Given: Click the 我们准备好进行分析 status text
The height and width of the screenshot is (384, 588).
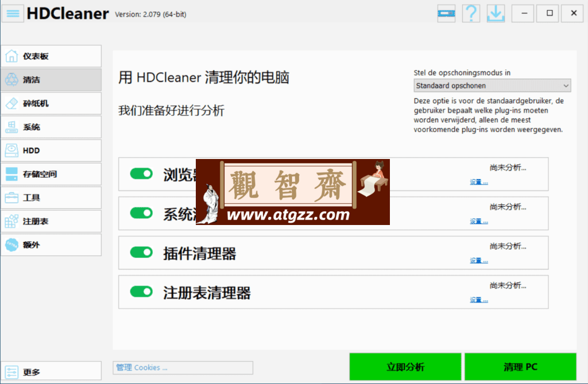Looking at the screenshot, I should pos(171,111).
